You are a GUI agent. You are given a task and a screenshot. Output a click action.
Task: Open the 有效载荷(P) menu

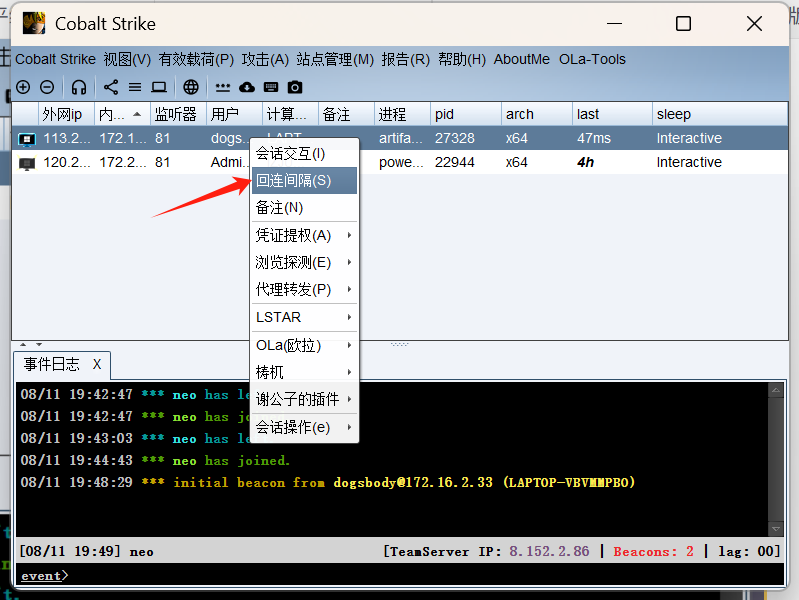tap(196, 59)
